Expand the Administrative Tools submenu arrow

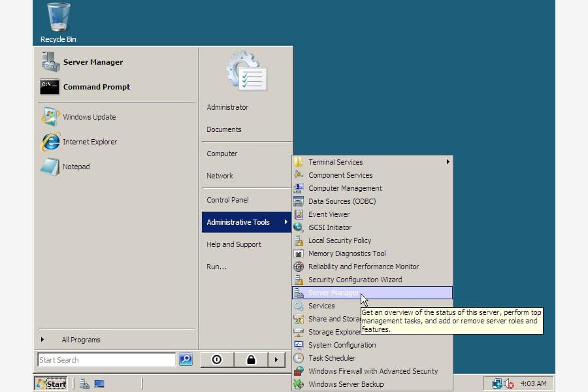pyautogui.click(x=286, y=222)
